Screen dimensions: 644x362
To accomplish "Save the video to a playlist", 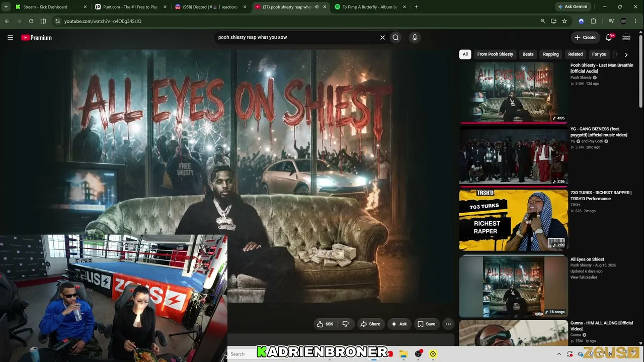I will click(426, 324).
